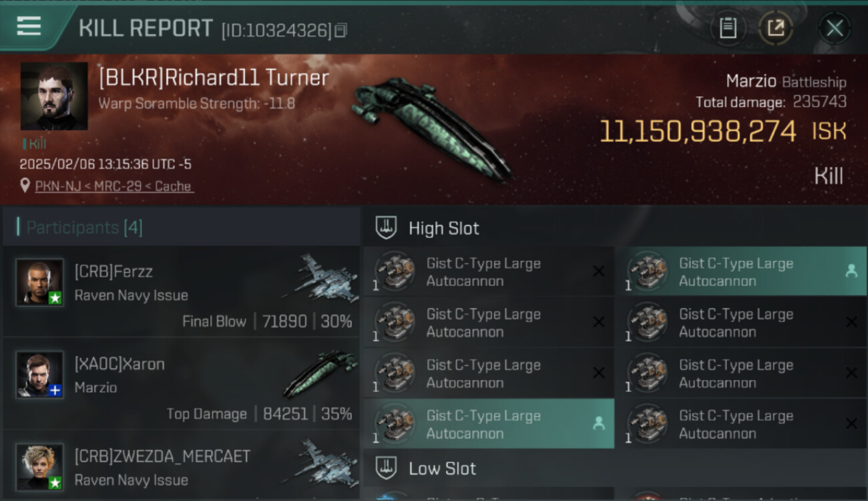Share the kill report externally
The image size is (868, 501).
pyautogui.click(x=775, y=29)
